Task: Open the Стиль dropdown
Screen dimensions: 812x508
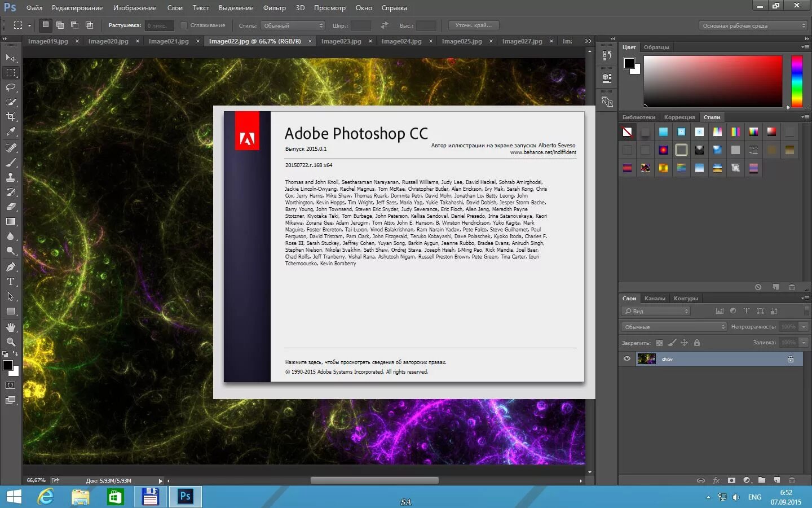Action: 293,25
